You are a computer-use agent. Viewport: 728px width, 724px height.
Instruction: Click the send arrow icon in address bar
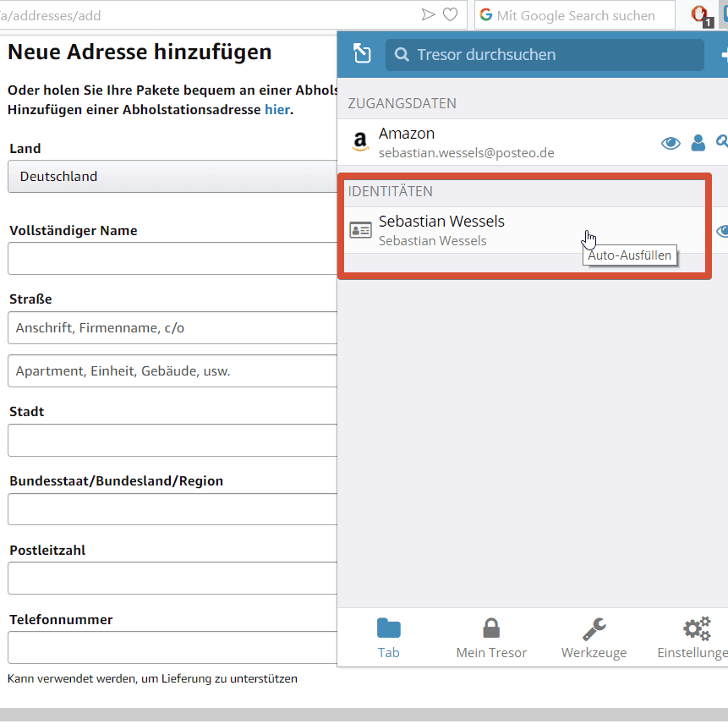(x=428, y=15)
